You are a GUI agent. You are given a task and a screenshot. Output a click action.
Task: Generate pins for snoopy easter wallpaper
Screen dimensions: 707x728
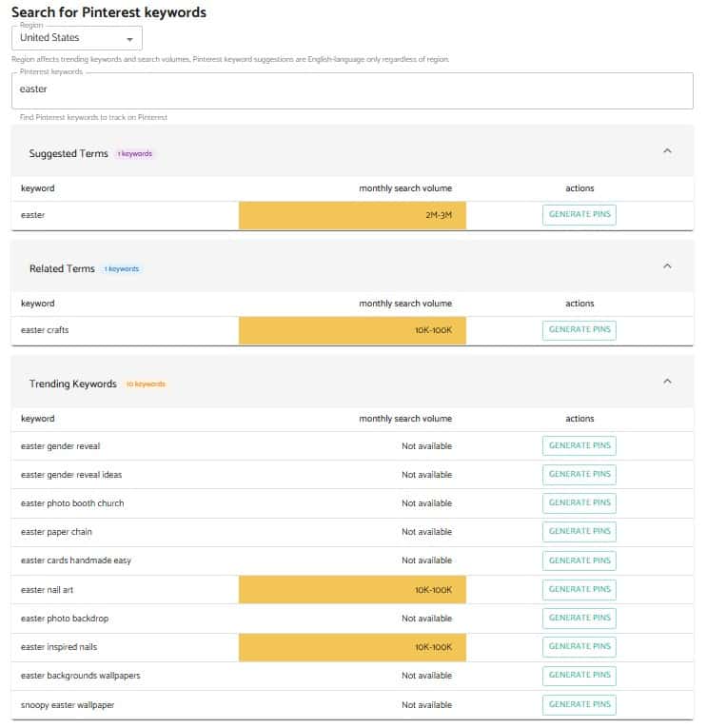point(579,705)
